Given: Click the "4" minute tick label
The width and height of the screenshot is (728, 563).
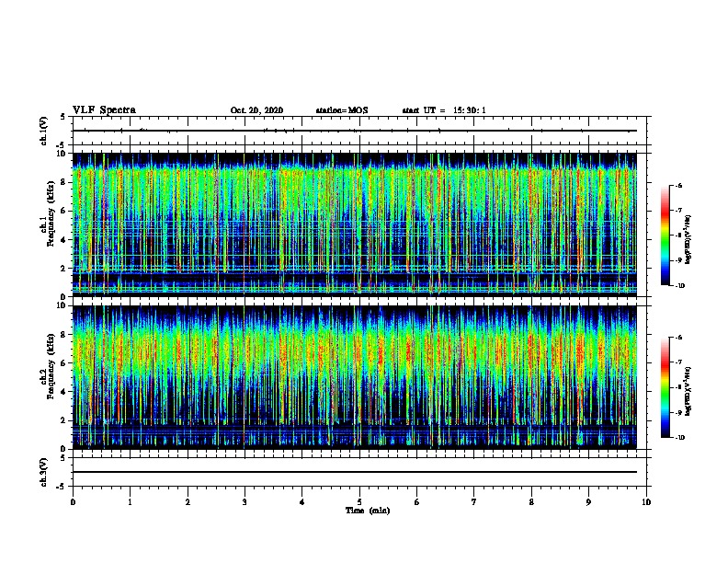Looking at the screenshot, I should pyautogui.click(x=302, y=502).
